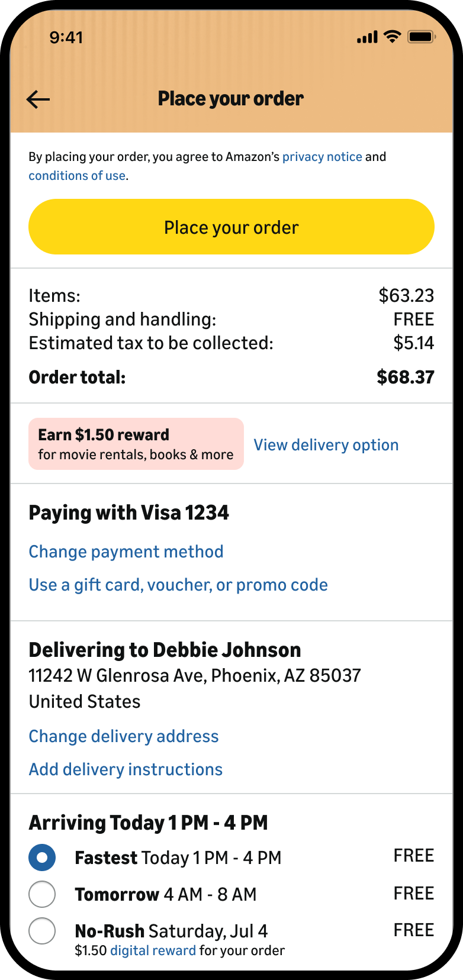463x980 pixels.
Task: Tap the back arrow icon
Action: tap(38, 99)
